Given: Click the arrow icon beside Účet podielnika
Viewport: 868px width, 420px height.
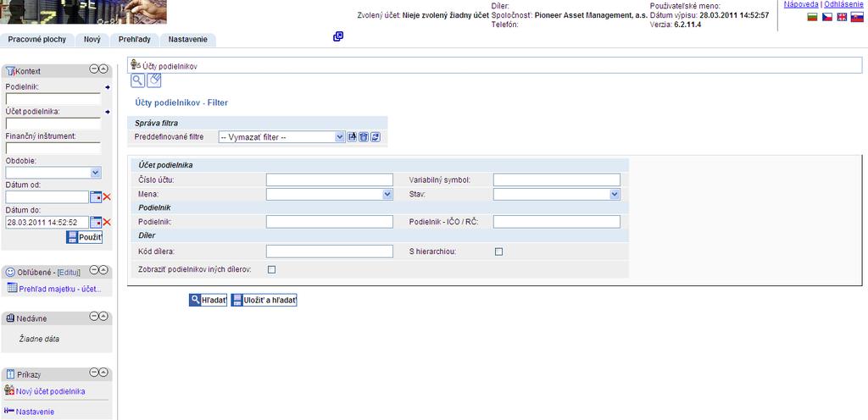Looking at the screenshot, I should (108, 112).
